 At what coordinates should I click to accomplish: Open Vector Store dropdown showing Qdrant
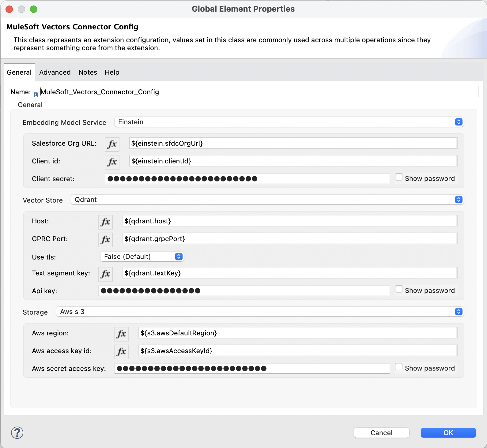click(x=267, y=200)
